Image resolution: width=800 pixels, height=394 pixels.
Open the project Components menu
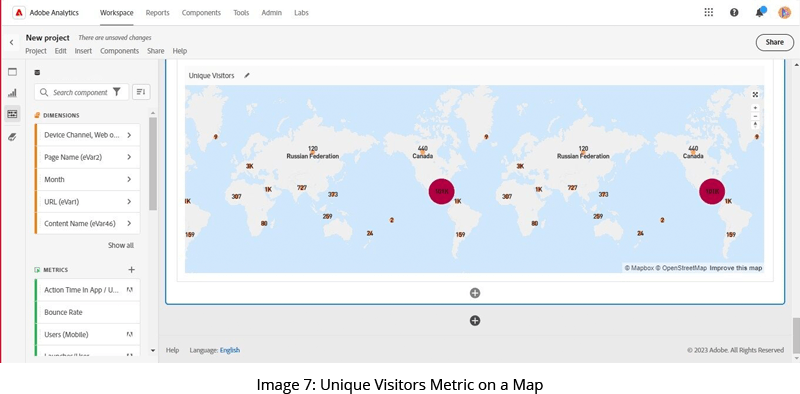[119, 51]
